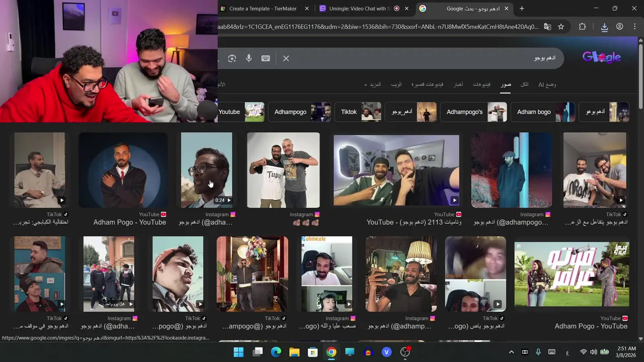This screenshot has height=362, width=644.
Task: Click in the Google search box text
Action: [x=544, y=58]
